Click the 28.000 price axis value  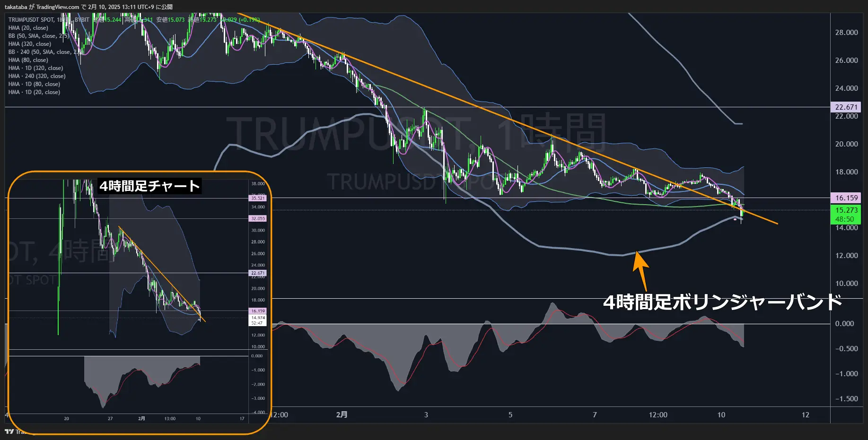point(846,33)
